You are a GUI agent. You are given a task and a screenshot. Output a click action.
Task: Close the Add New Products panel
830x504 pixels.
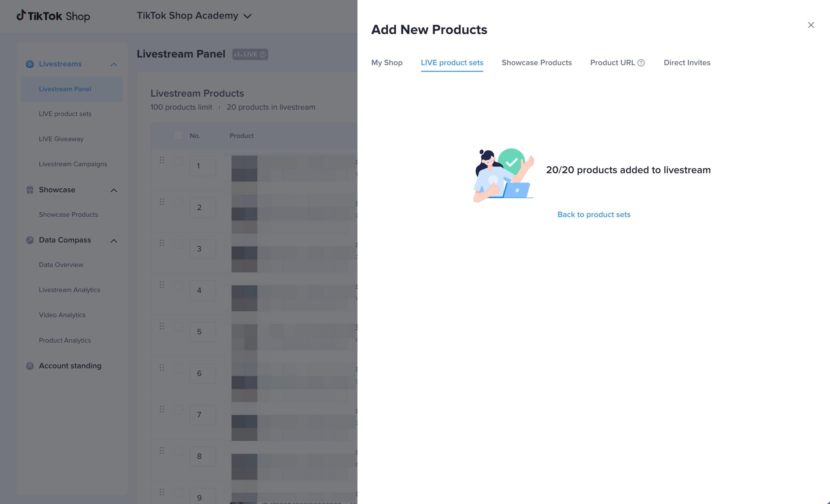point(811,25)
